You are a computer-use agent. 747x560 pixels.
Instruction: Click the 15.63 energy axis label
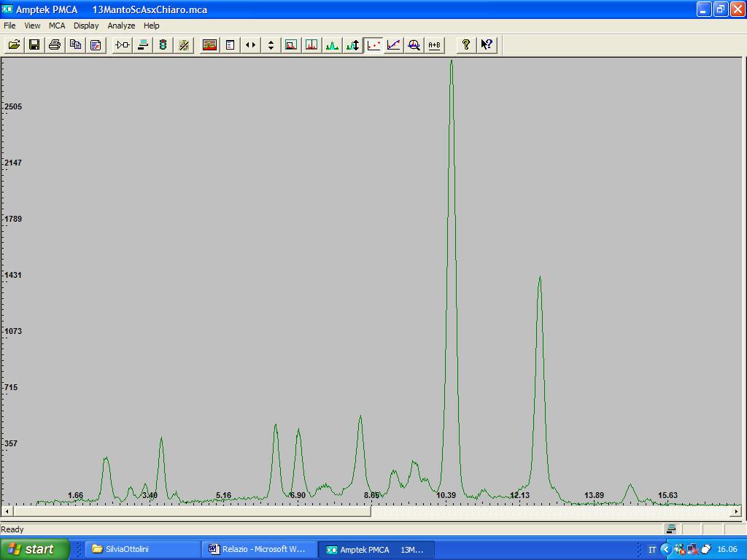click(x=668, y=495)
